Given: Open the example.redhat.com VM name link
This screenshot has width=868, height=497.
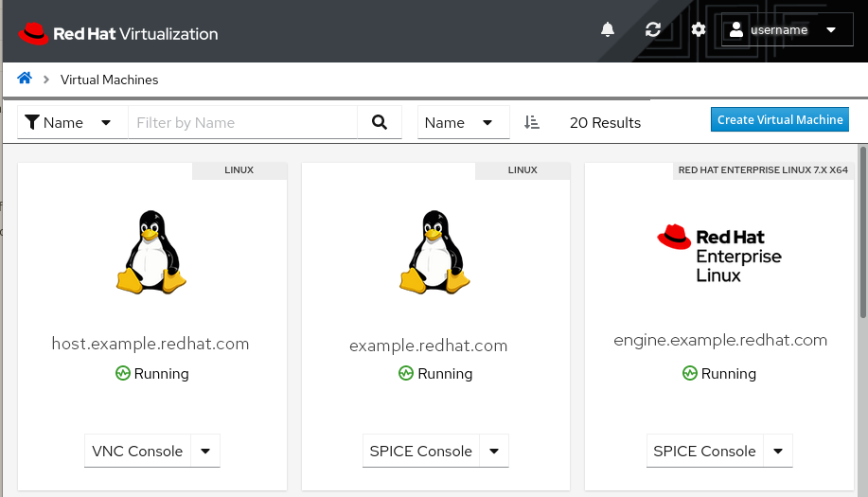Looking at the screenshot, I should click(x=428, y=346).
